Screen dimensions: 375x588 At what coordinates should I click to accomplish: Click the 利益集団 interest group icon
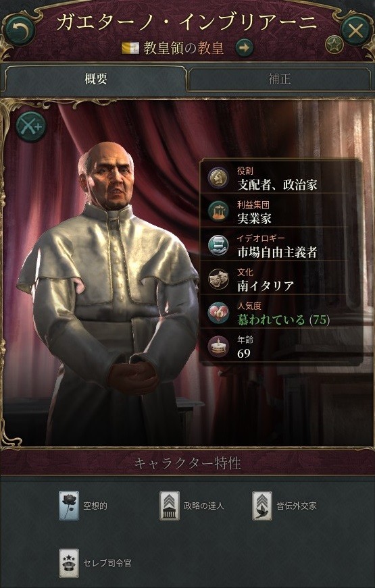click(x=218, y=211)
